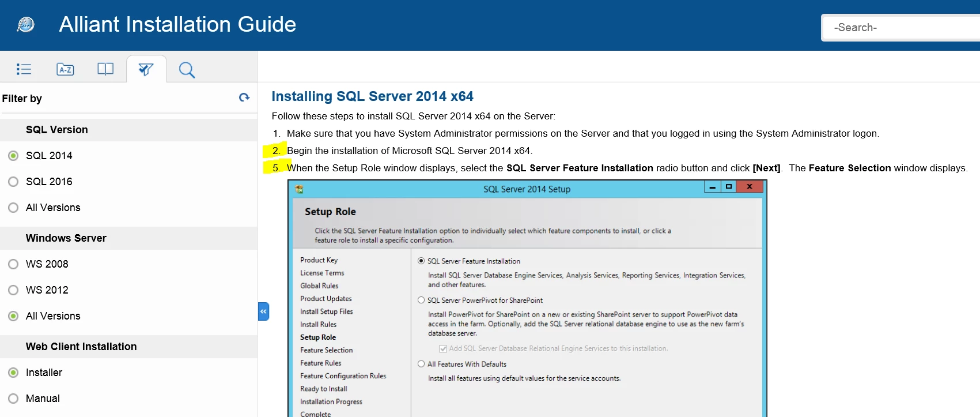Screen dimensions: 980x417
Task: Select All Versions under Windows Server
Action: click(13, 316)
